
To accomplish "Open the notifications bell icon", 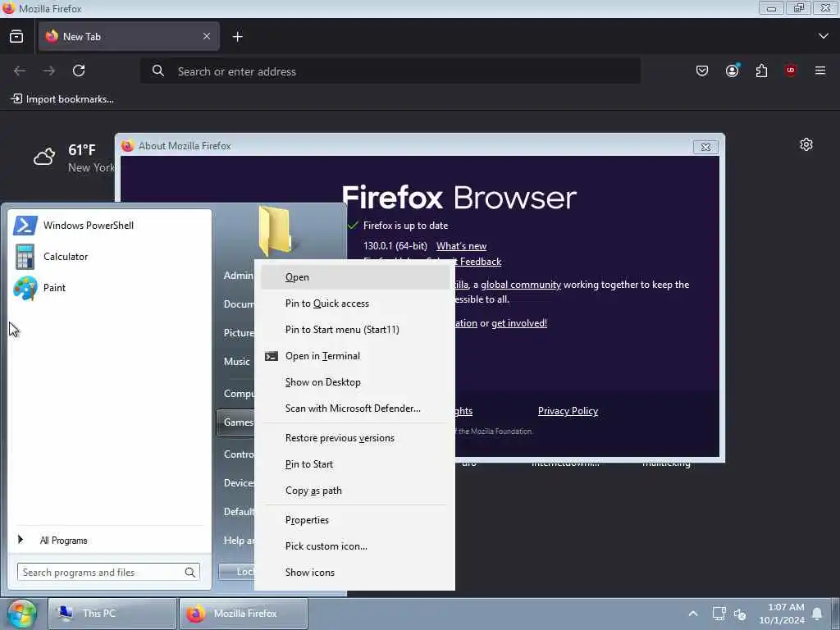I will [x=818, y=614].
